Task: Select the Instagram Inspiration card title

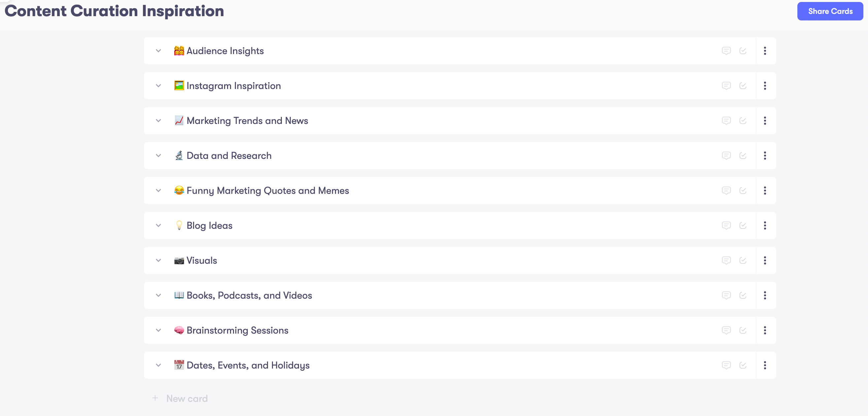Action: coord(233,86)
